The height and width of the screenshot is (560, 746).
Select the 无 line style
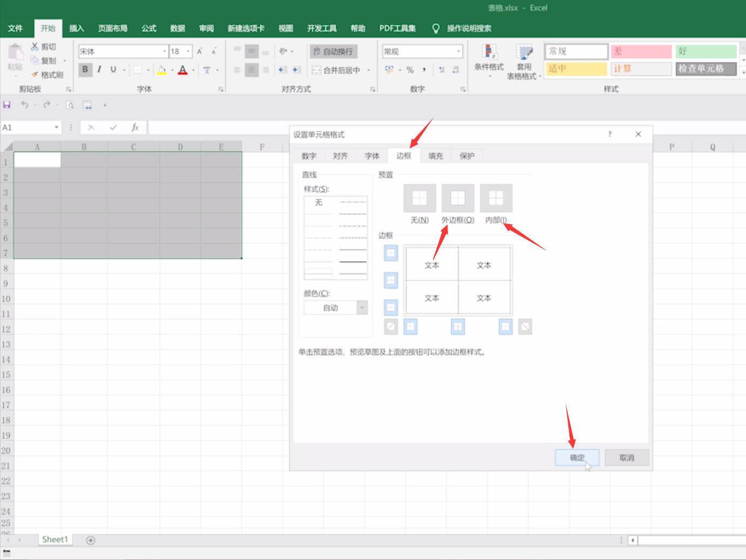pos(318,202)
